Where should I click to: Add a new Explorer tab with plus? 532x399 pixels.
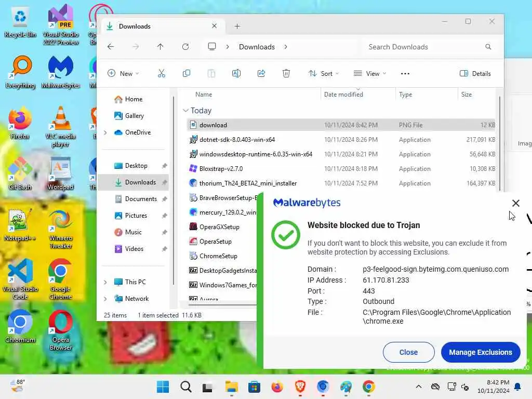tap(237, 26)
